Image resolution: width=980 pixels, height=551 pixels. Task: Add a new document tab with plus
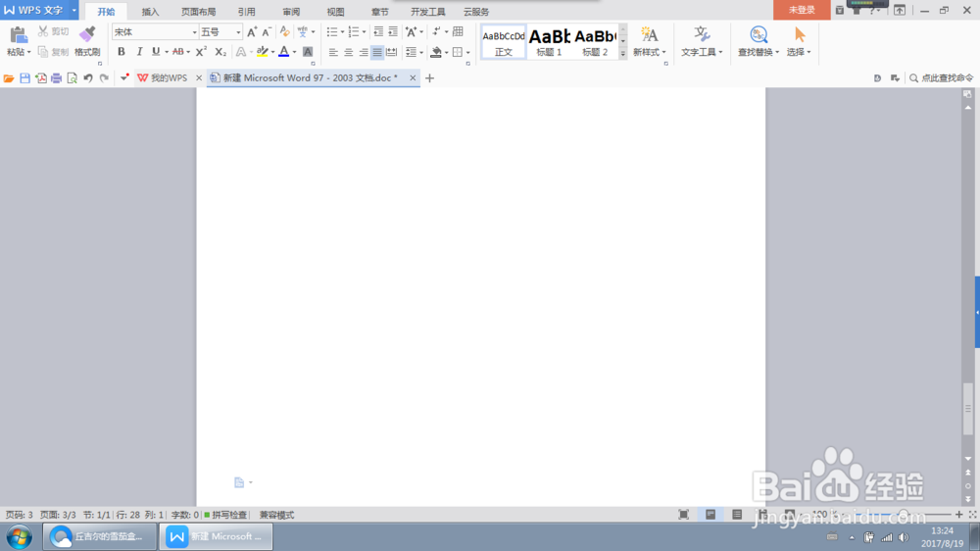pyautogui.click(x=429, y=78)
